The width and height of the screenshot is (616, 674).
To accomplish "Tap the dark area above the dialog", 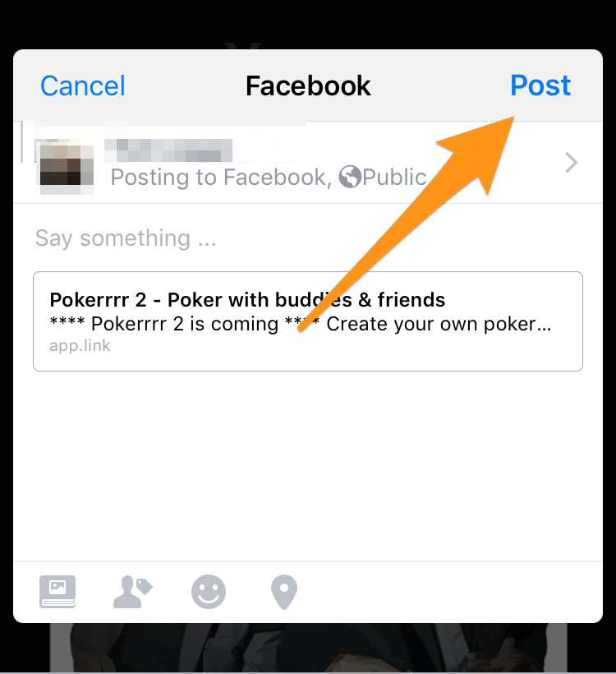I will [x=308, y=24].
